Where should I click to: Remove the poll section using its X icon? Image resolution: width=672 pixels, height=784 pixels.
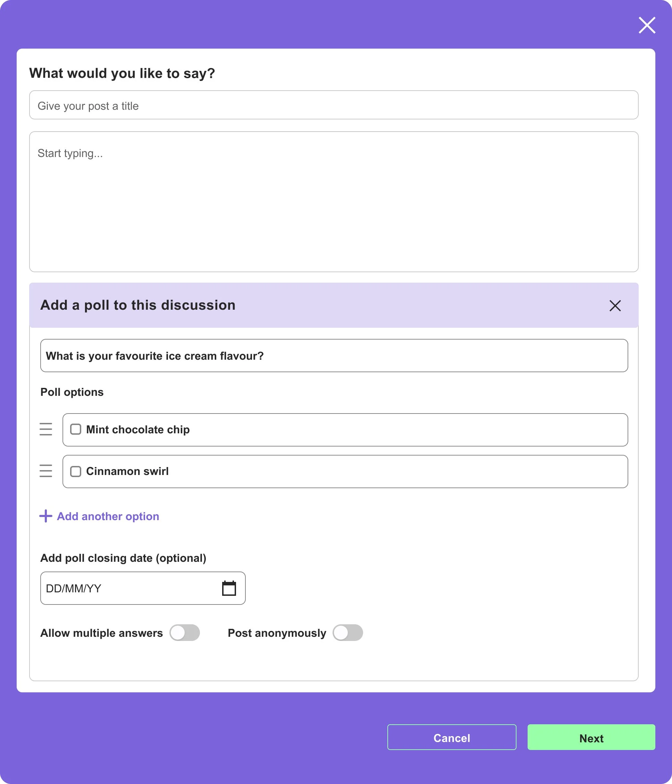pos(615,305)
